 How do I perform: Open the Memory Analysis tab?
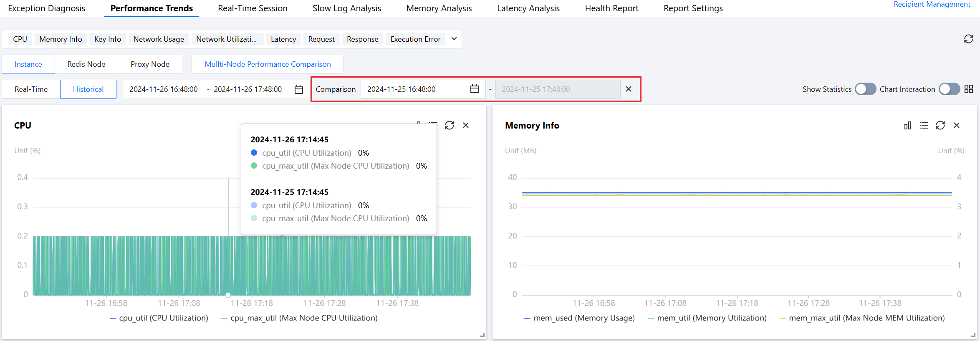[439, 8]
